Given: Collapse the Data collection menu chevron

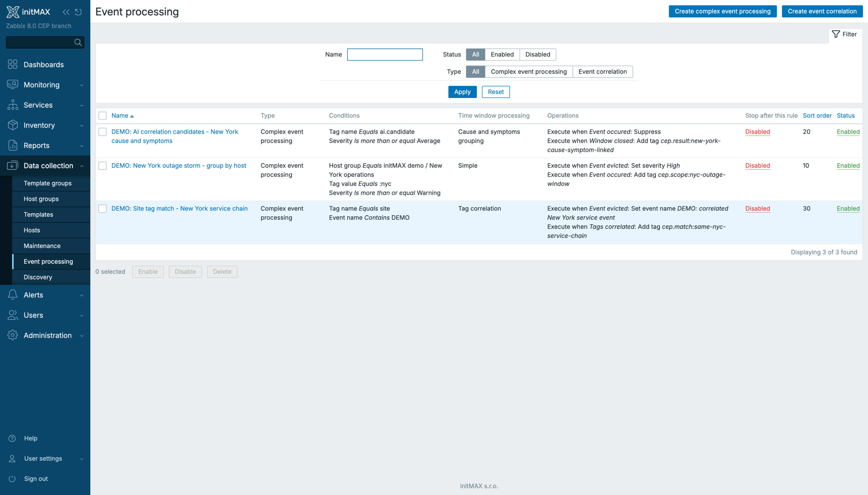Looking at the screenshot, I should click(81, 166).
